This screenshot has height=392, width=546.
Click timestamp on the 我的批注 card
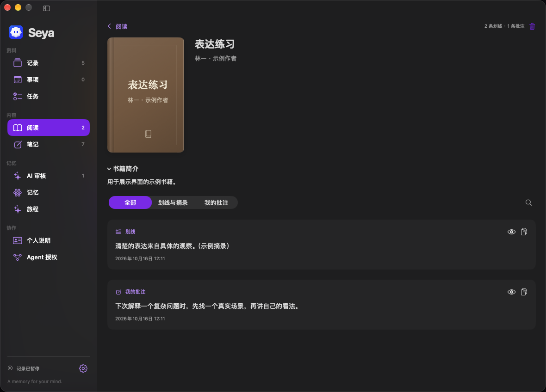click(140, 318)
